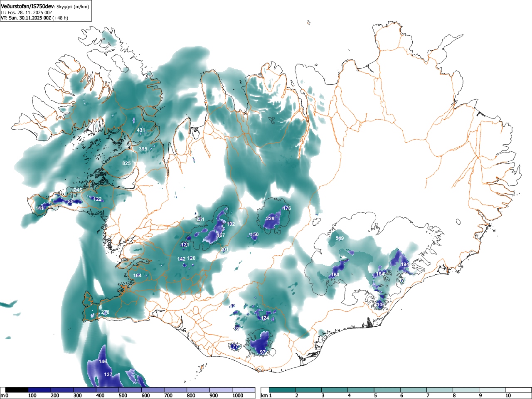Click the '245' value on Snæfellsnes
The image size is (532, 399).
click(x=78, y=190)
